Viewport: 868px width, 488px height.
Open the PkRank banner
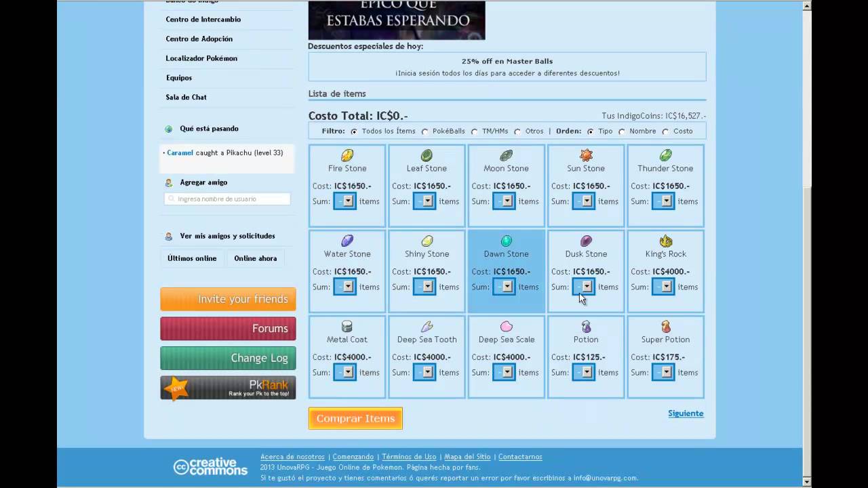[228, 388]
